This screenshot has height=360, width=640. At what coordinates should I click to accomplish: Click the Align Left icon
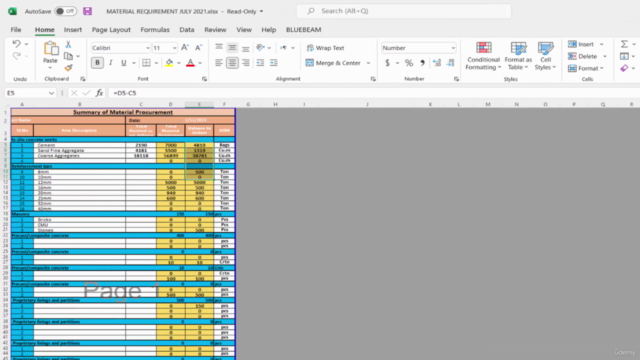tap(219, 63)
